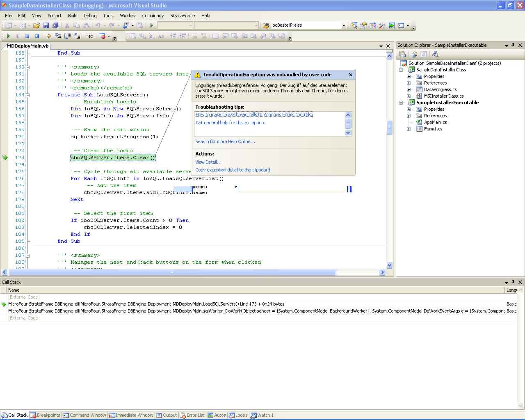Click the Open File folder icon
Viewport: 525px width, 420px height.
(37, 25)
